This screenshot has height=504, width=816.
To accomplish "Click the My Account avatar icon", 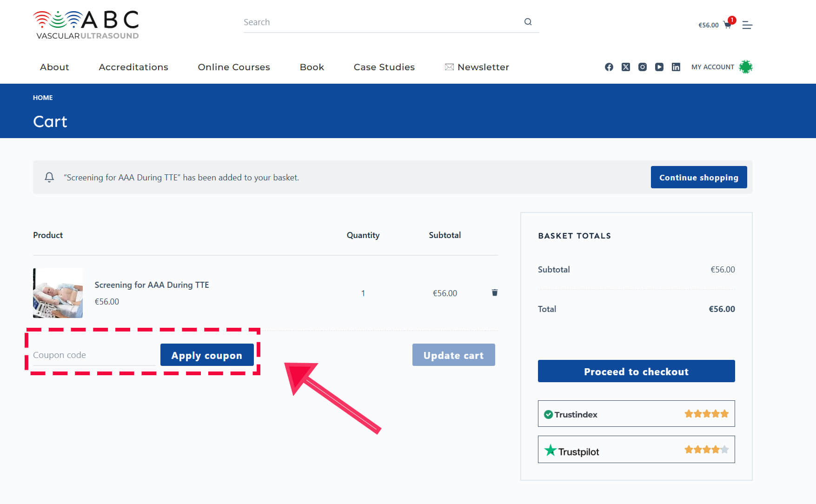I will [x=746, y=66].
